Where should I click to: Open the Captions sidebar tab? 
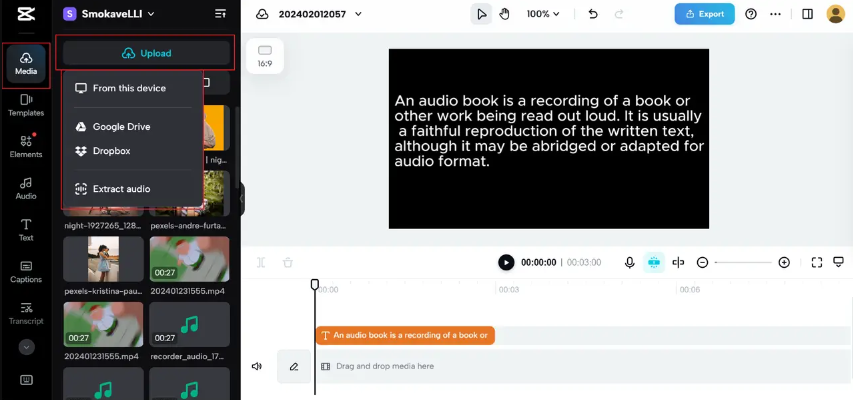point(26,272)
